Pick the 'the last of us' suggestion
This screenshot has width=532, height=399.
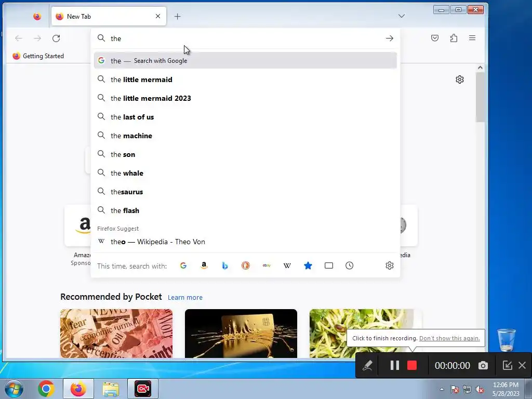coord(245,117)
